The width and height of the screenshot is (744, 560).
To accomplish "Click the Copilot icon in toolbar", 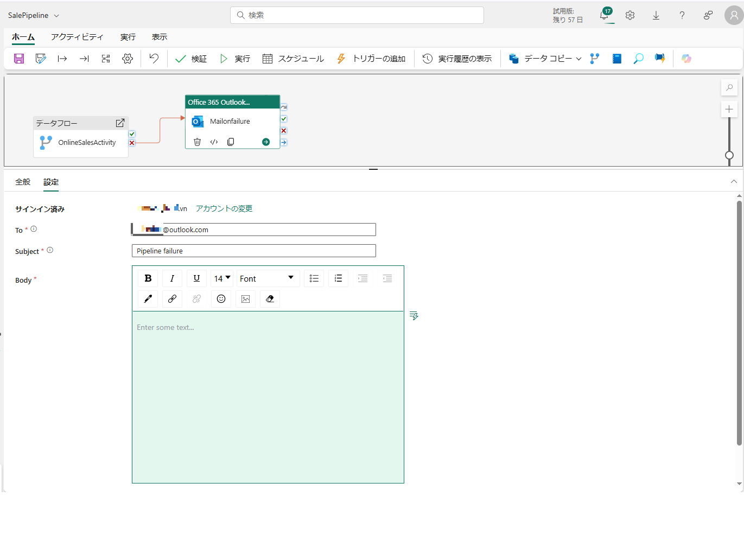I will 686,59.
